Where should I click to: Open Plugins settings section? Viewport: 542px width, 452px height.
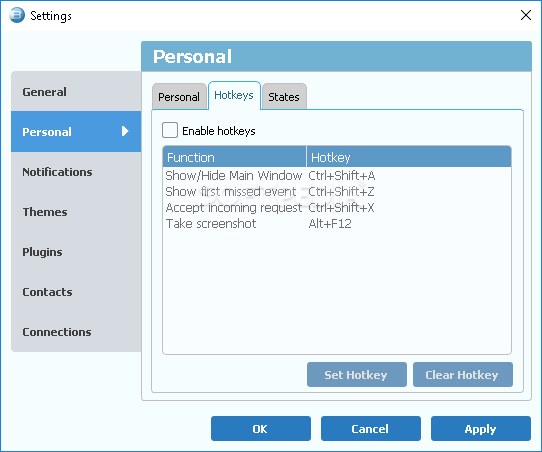[x=76, y=252]
